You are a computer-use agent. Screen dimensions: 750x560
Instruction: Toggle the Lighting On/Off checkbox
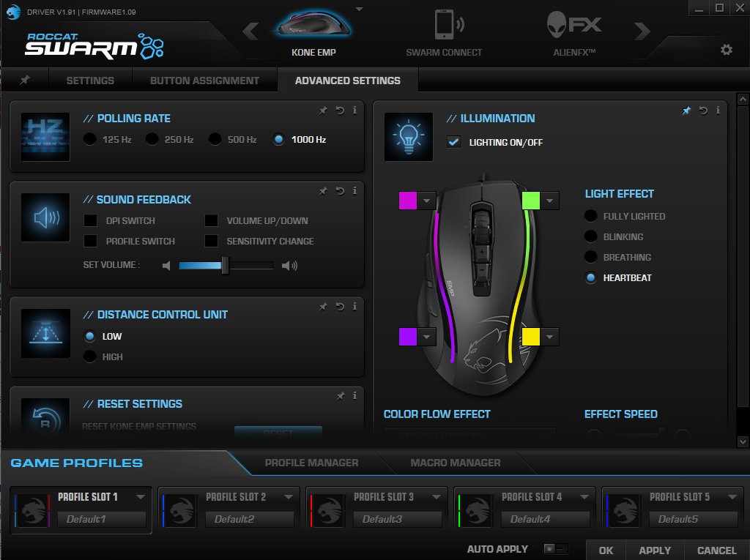pos(454,142)
